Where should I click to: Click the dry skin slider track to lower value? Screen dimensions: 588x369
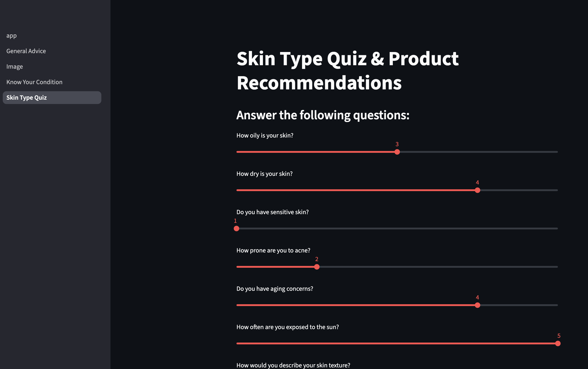coord(342,190)
